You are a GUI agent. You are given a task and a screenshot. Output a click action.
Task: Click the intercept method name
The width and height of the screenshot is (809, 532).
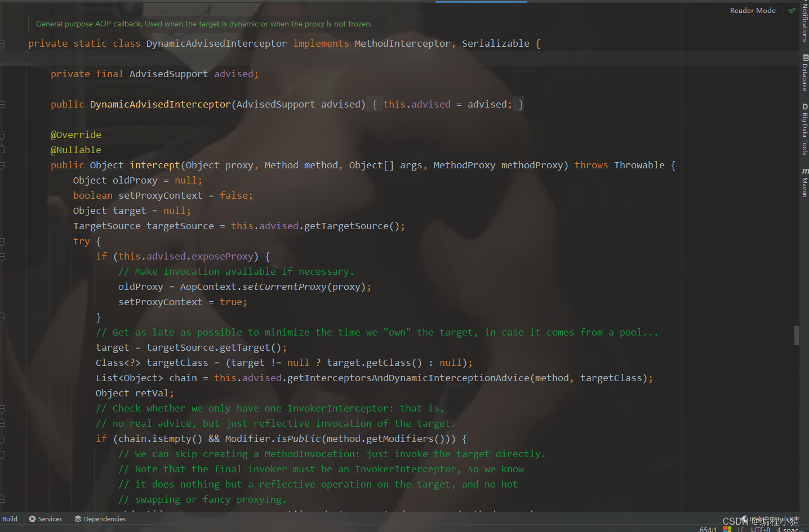click(155, 166)
